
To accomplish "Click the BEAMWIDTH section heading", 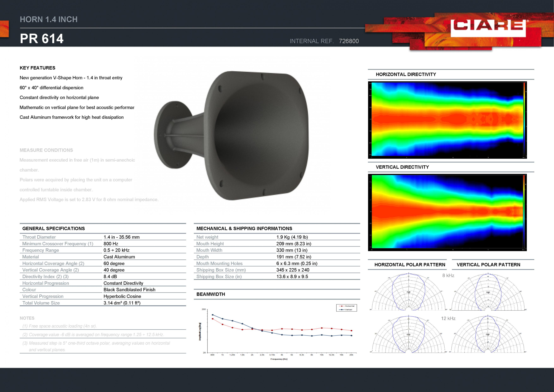I will coord(211,294).
